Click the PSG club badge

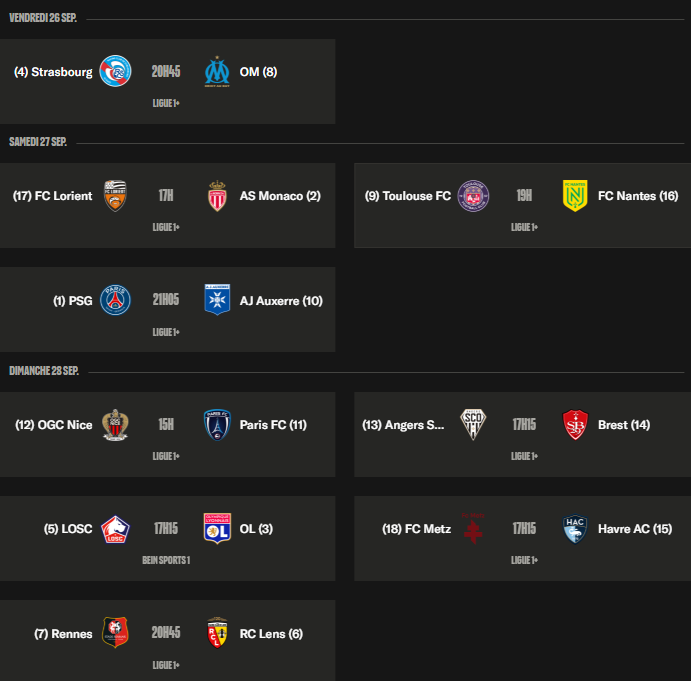[116, 300]
